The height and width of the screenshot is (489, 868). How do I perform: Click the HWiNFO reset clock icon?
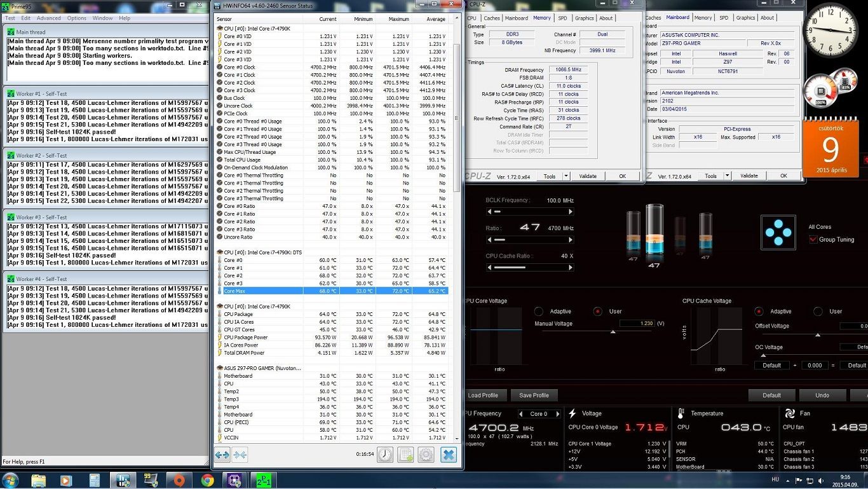(385, 454)
